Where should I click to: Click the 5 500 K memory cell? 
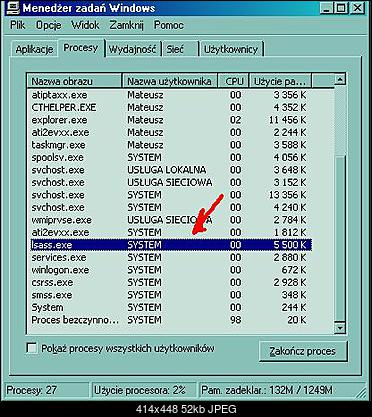click(289, 245)
